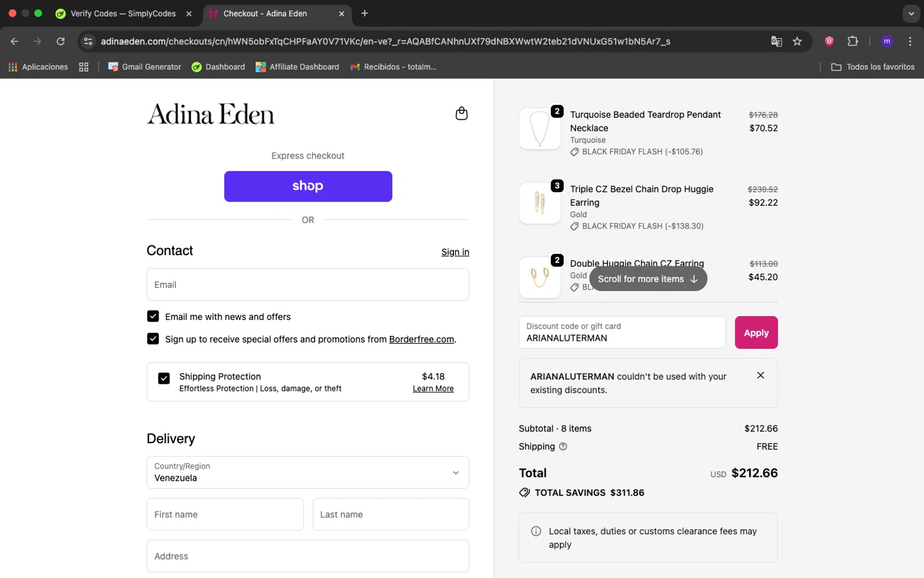
Task: Click the $4.18 shipping protection price
Action: click(433, 377)
